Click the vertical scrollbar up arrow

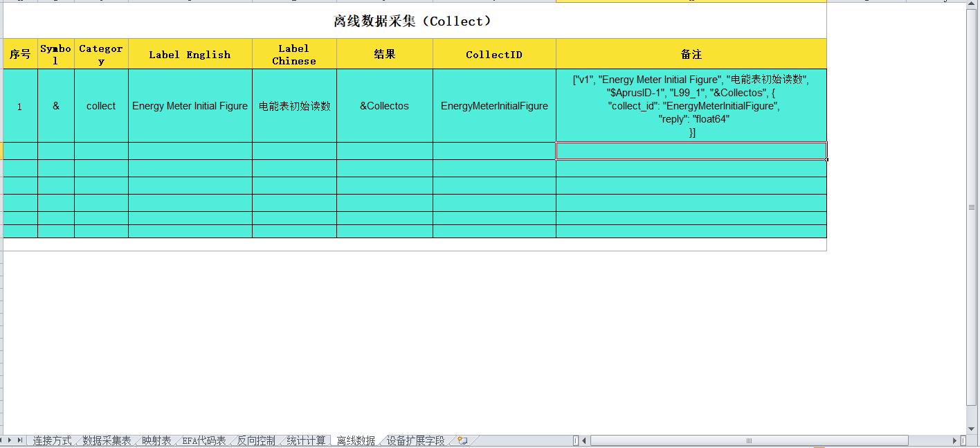click(972, 3)
